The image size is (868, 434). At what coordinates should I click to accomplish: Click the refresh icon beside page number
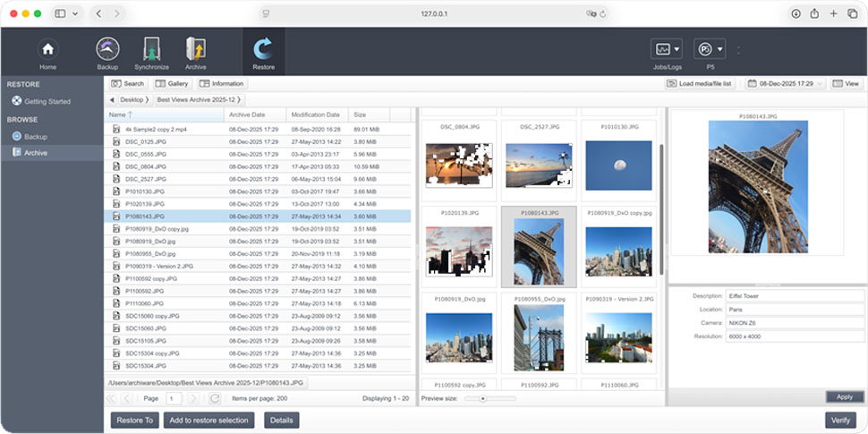coord(215,398)
